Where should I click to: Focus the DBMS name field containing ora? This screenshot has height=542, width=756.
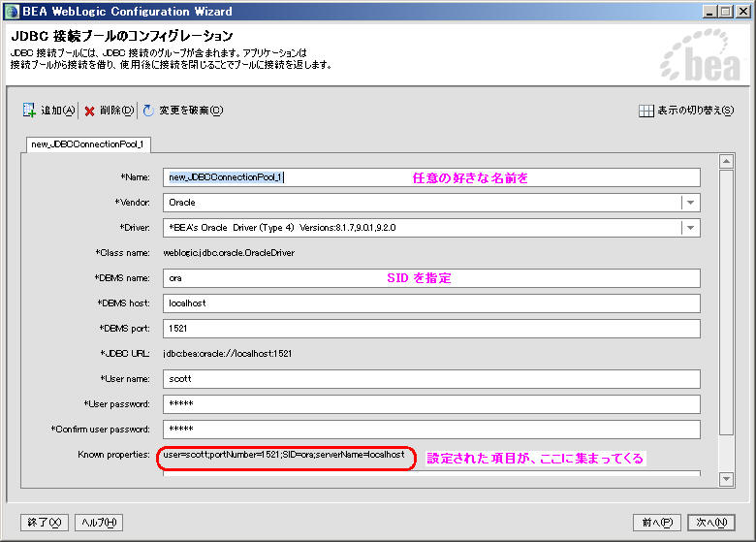click(x=431, y=278)
